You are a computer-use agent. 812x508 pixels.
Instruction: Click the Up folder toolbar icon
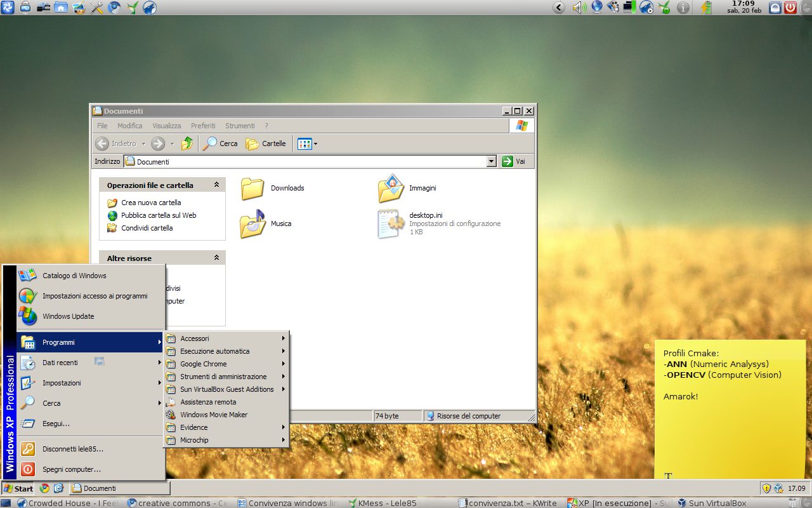[187, 144]
